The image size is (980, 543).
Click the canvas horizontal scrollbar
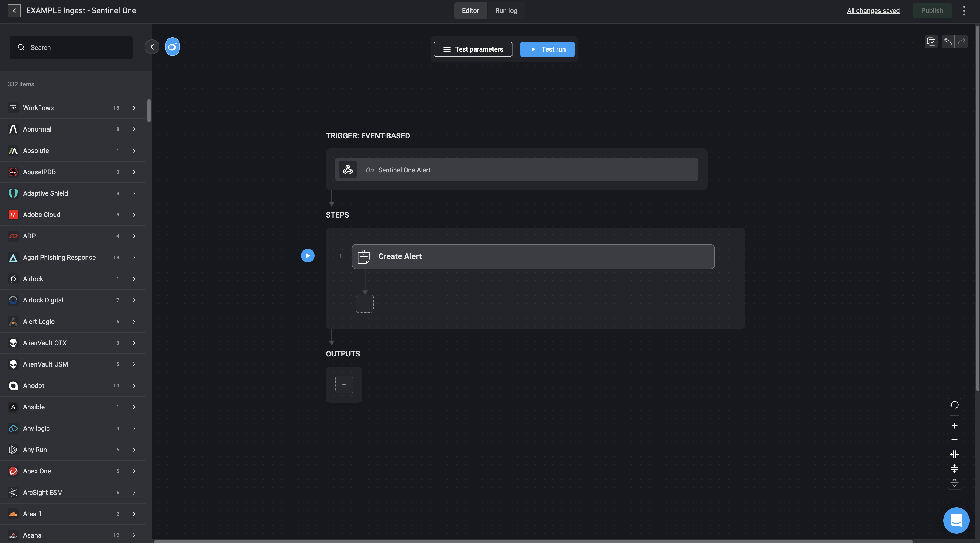click(533, 541)
